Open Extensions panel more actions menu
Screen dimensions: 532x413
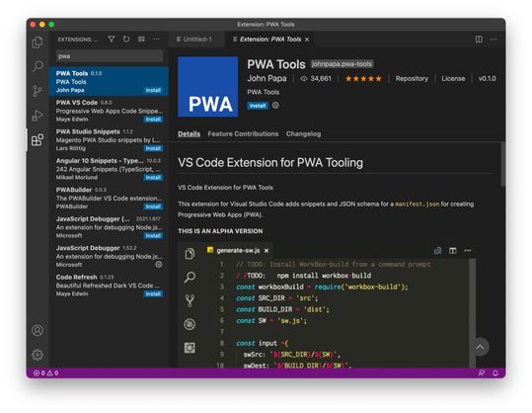(156, 40)
